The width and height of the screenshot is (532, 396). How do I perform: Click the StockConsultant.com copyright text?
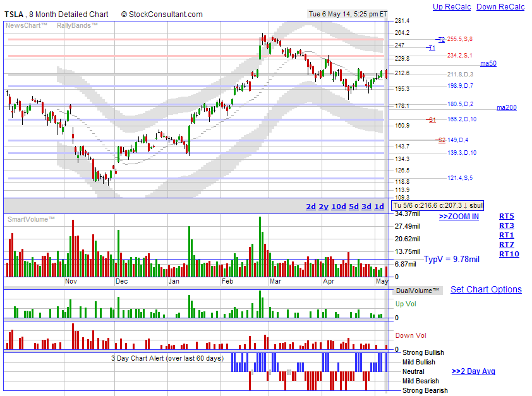point(162,15)
